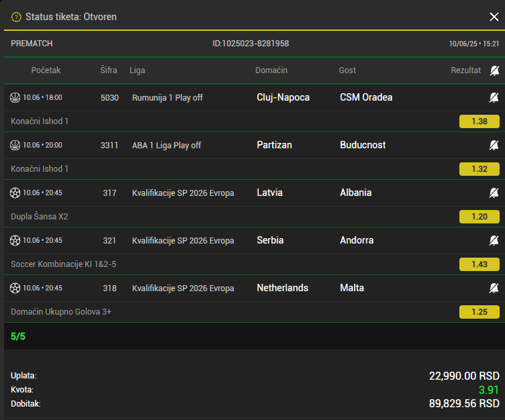Close the ticket status dialog
Screen dimensions: 505x420
(x=494, y=17)
